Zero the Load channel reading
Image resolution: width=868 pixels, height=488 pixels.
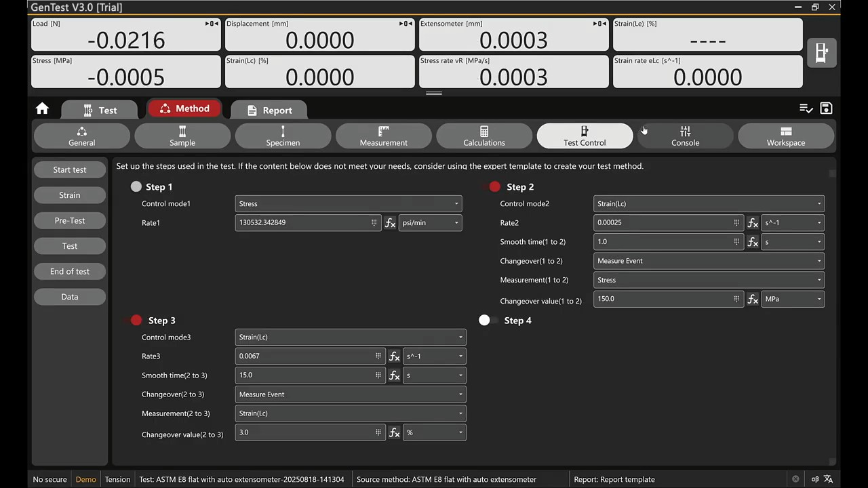[x=212, y=24]
